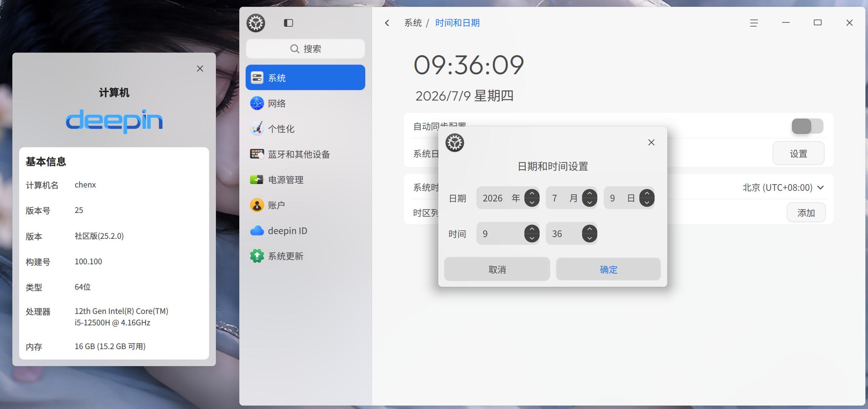Click the computer name chenx
Screen dimensions: 868x409
(x=85, y=185)
